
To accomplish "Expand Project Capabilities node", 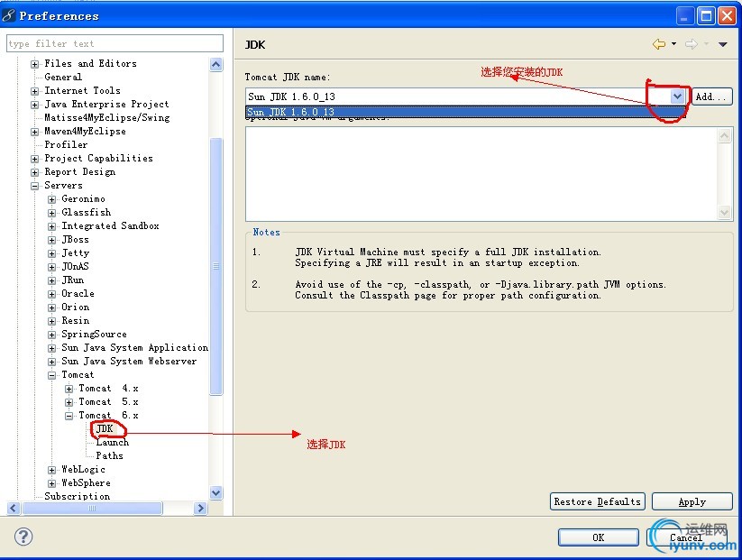I will [34, 159].
